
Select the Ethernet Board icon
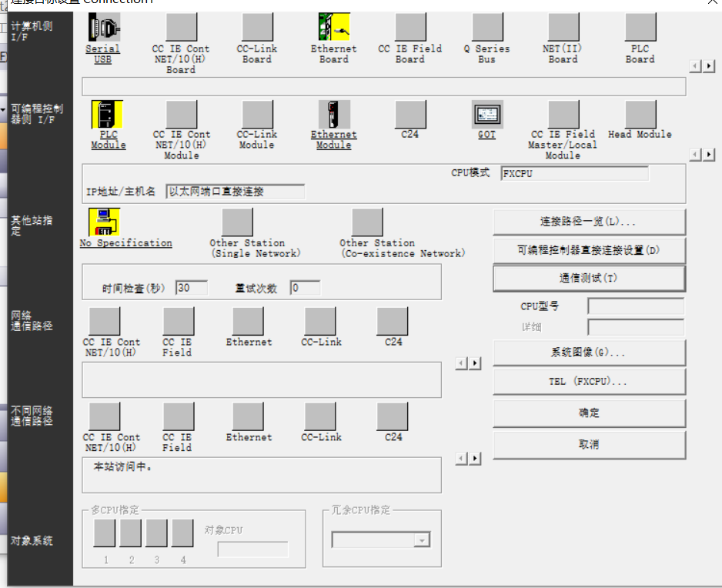[x=334, y=28]
